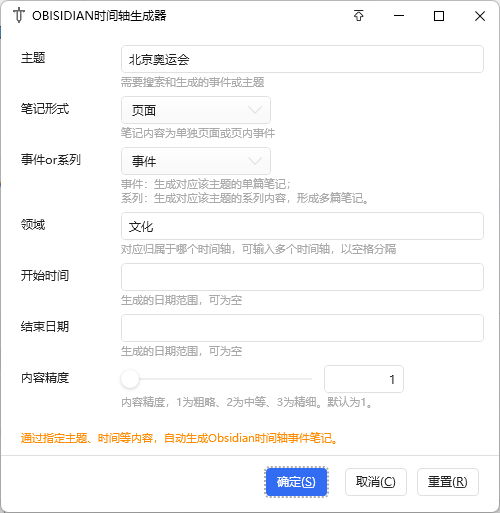Click the empty 结束日期 input field
The width and height of the screenshot is (500, 513).
(x=302, y=328)
